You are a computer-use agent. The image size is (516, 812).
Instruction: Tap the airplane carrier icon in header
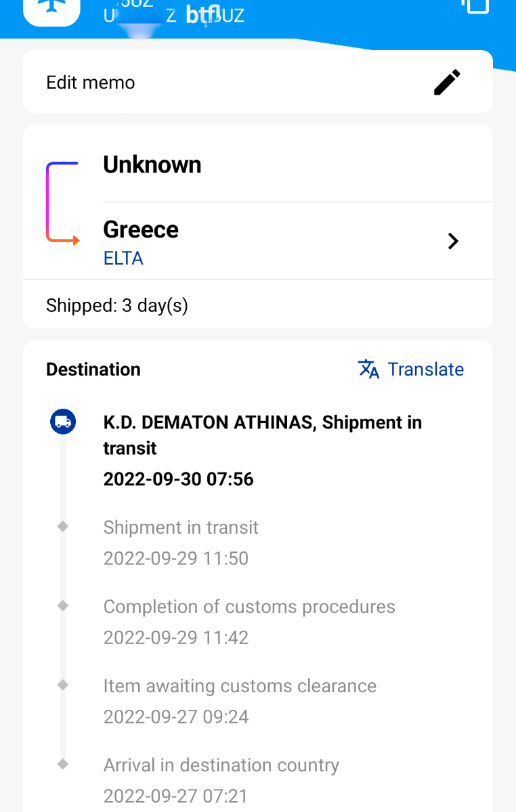click(x=51, y=7)
